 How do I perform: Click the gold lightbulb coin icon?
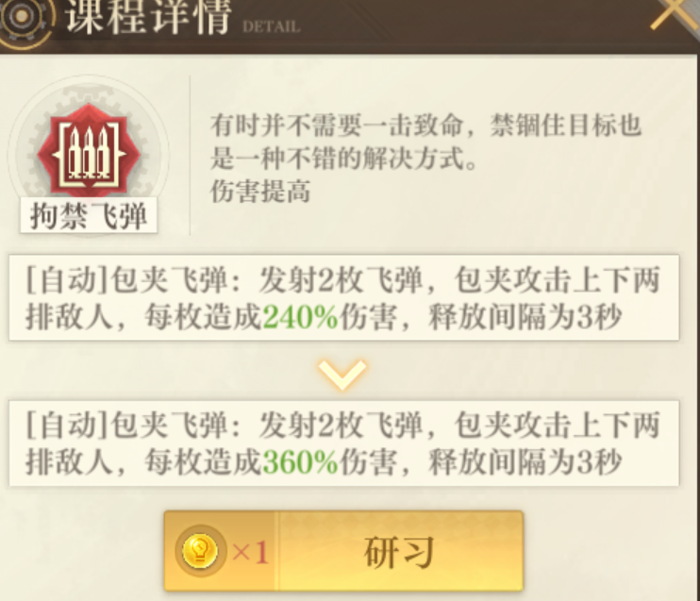click(x=200, y=551)
